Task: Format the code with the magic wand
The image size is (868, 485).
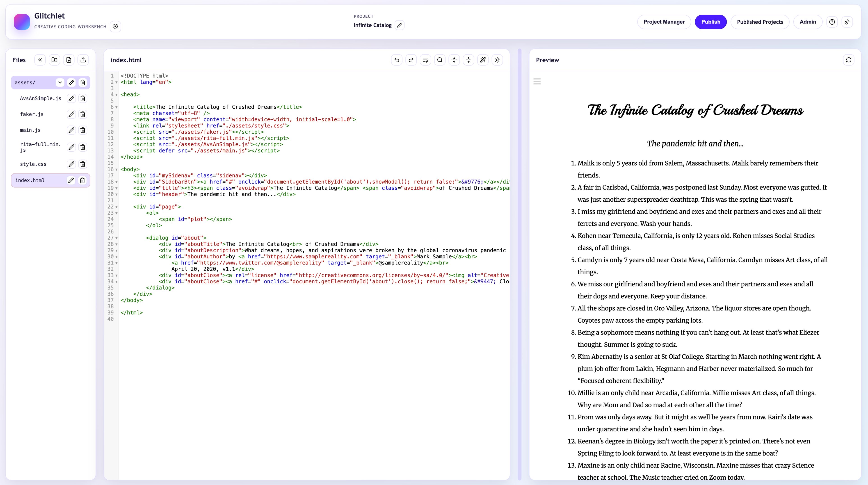Action: [483, 60]
